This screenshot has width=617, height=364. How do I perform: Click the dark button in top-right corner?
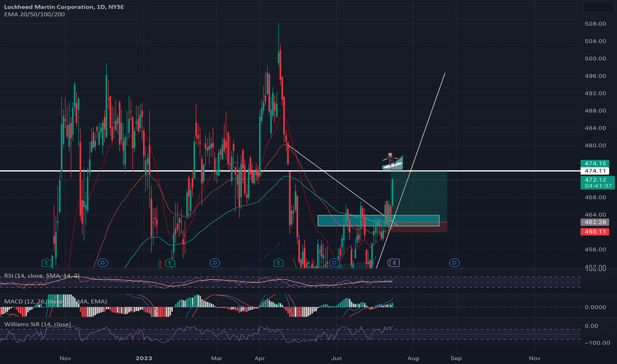pyautogui.click(x=598, y=7)
